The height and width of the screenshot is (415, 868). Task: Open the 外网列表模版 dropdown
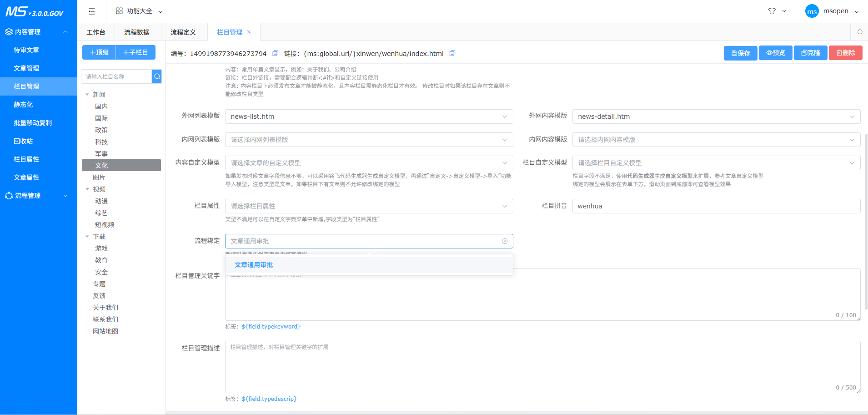pos(369,116)
